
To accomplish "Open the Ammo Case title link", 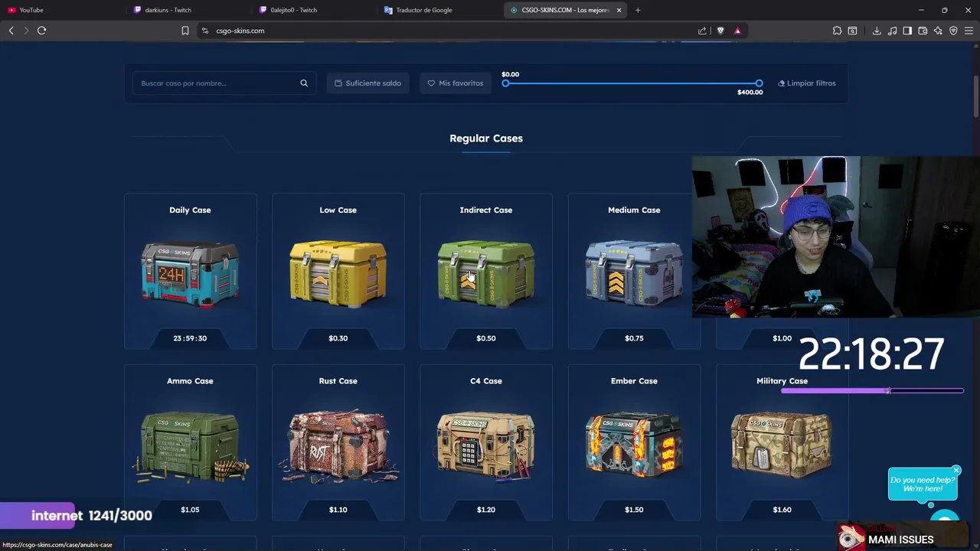I will (190, 381).
